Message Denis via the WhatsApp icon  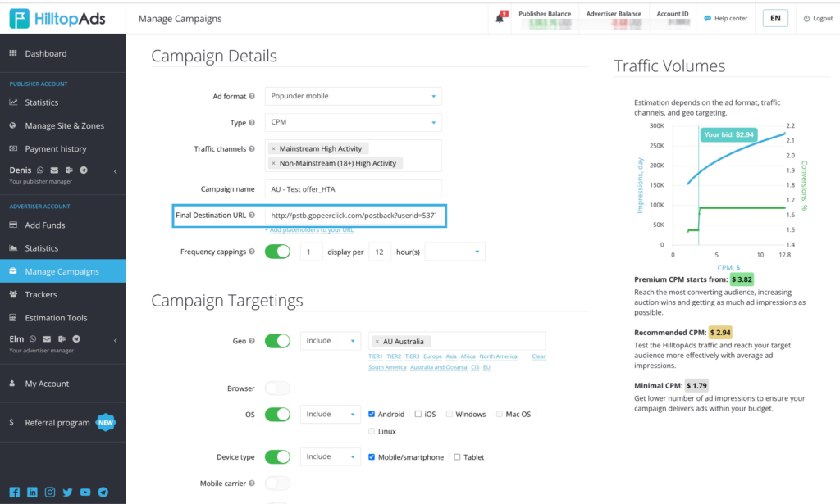pyautogui.click(x=40, y=170)
